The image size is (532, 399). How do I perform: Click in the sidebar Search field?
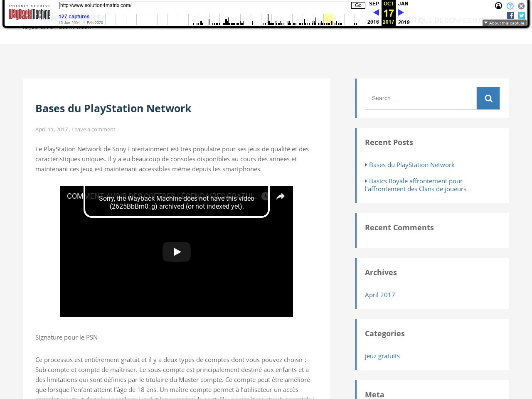pyautogui.click(x=421, y=99)
